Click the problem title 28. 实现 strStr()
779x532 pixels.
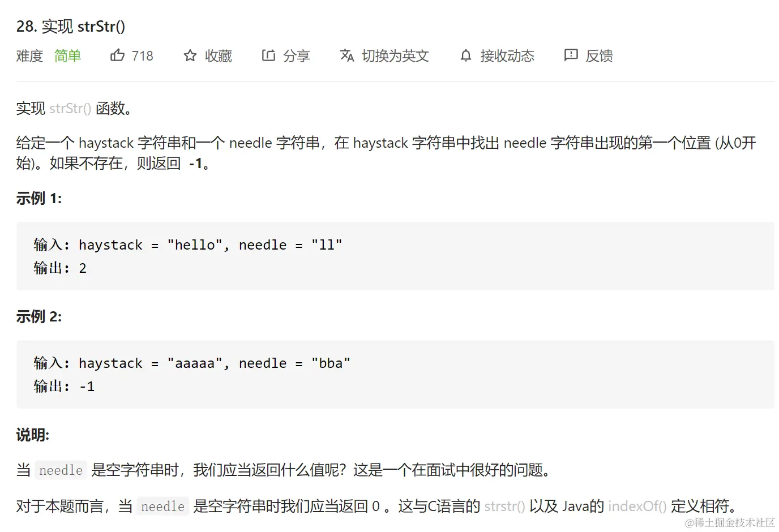tap(71, 26)
